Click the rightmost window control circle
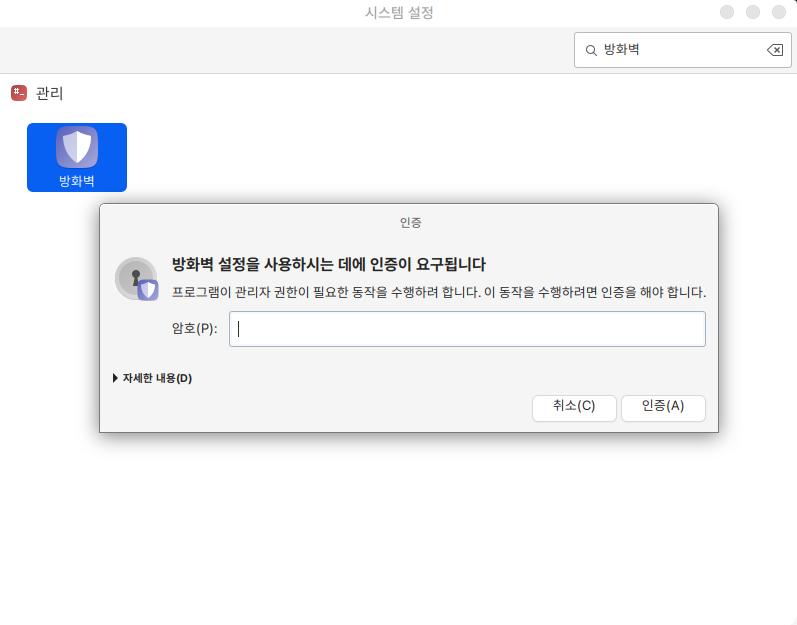The height and width of the screenshot is (625, 797). tap(778, 13)
